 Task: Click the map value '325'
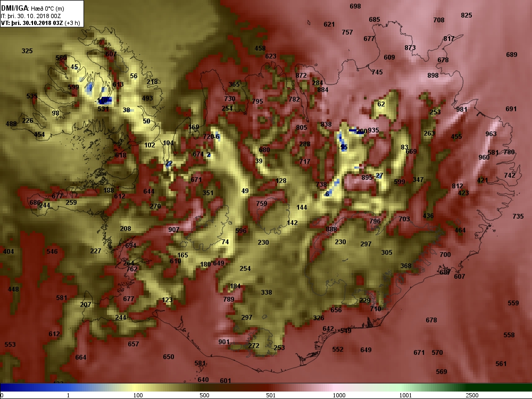tap(27, 51)
